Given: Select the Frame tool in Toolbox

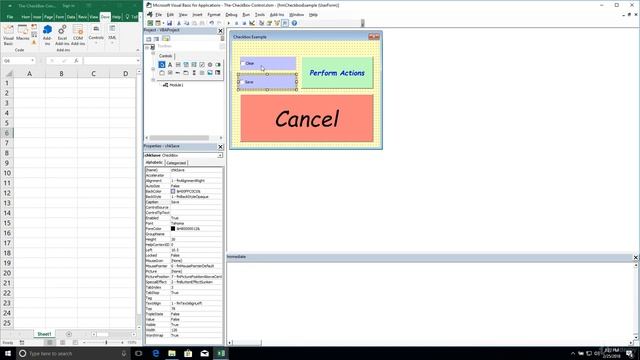Looking at the screenshot, I should pyautogui.click(x=162, y=73).
